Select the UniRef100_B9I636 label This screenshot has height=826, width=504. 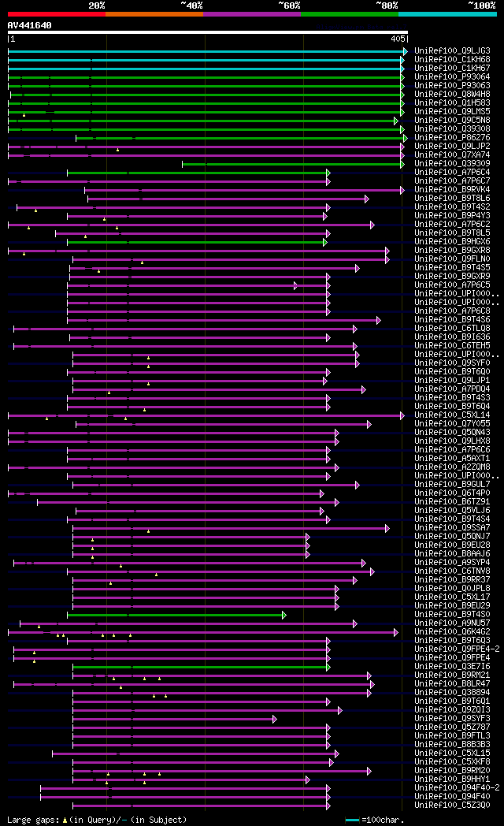[452, 337]
